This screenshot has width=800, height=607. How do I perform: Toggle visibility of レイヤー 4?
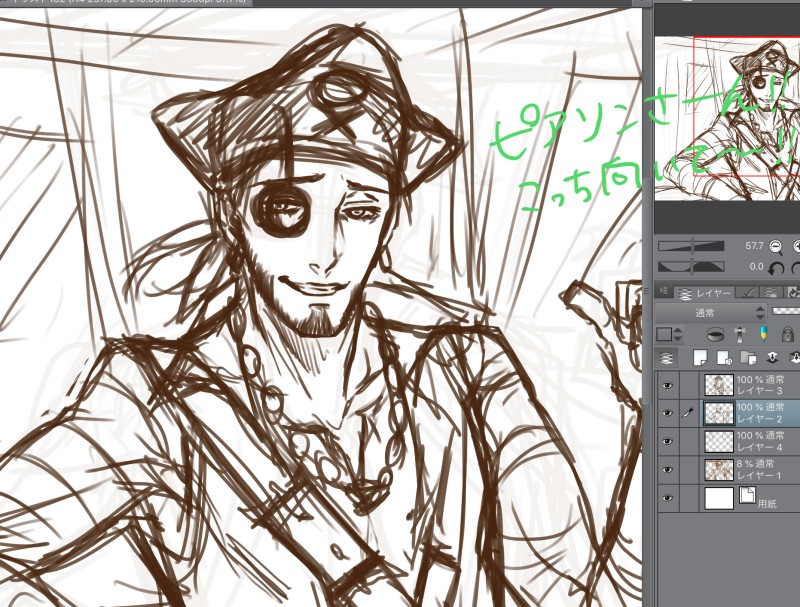(x=667, y=441)
